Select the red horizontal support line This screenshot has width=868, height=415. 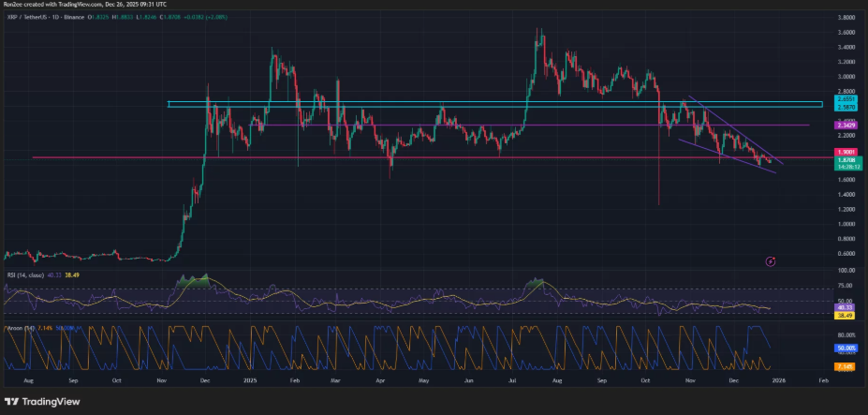pyautogui.click(x=281, y=157)
